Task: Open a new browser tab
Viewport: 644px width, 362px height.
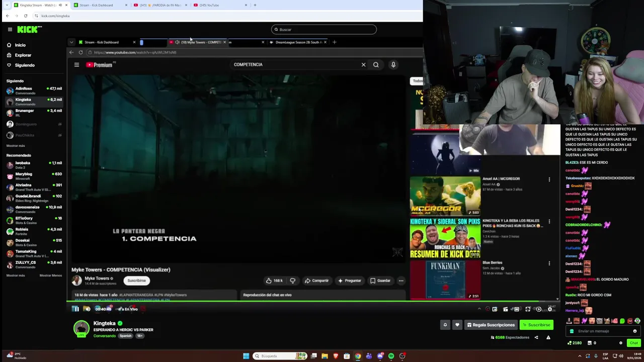Action: point(255,5)
